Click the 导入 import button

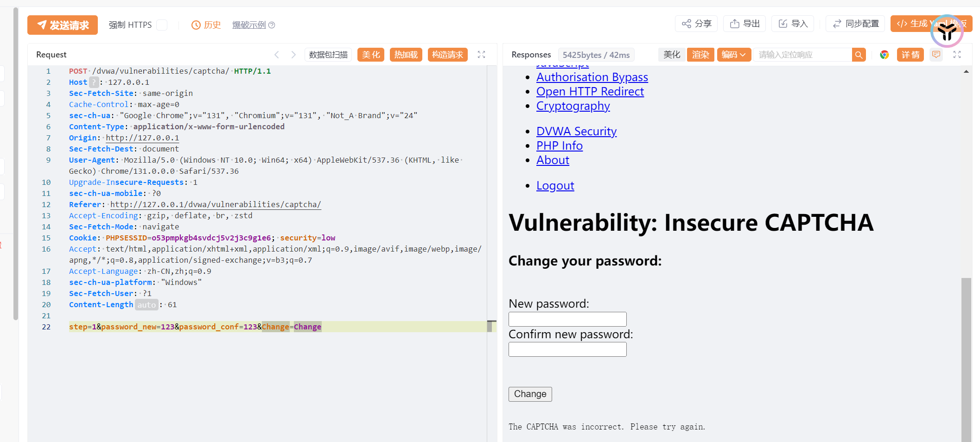tap(793, 24)
